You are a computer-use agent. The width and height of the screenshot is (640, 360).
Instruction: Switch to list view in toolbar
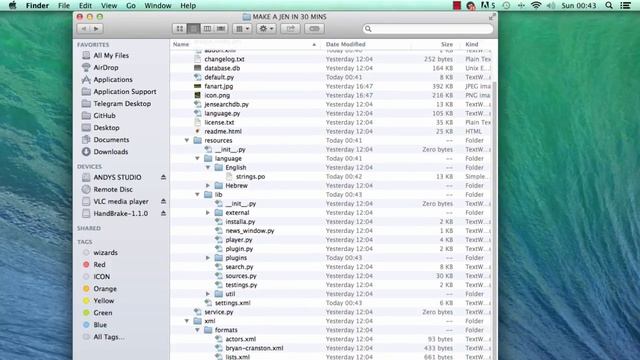pyautogui.click(x=193, y=29)
